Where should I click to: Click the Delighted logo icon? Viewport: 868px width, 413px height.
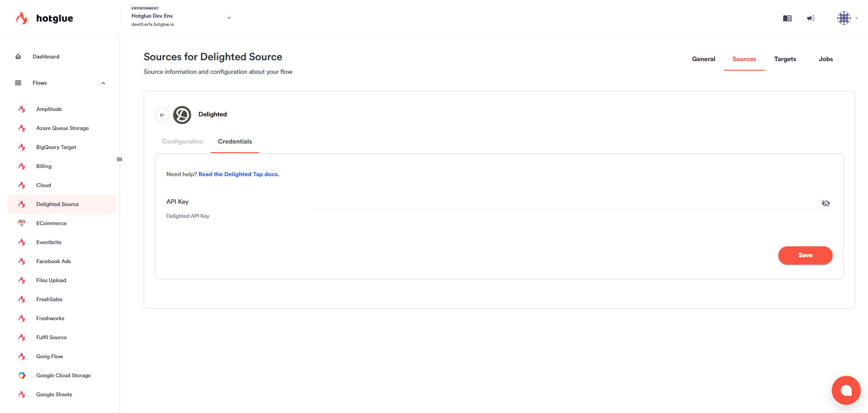[182, 115]
